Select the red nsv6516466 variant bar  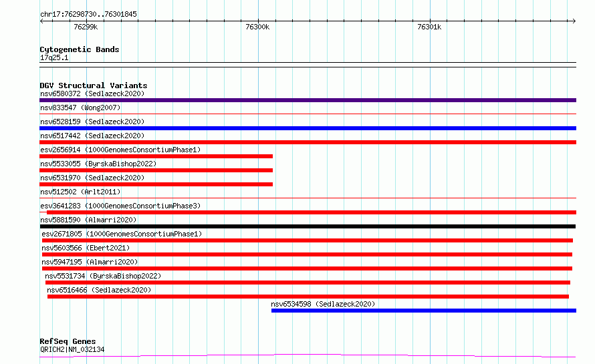pos(308,297)
